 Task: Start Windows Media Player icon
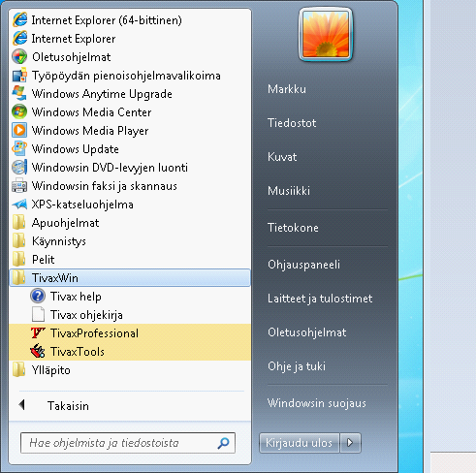pos(19,131)
